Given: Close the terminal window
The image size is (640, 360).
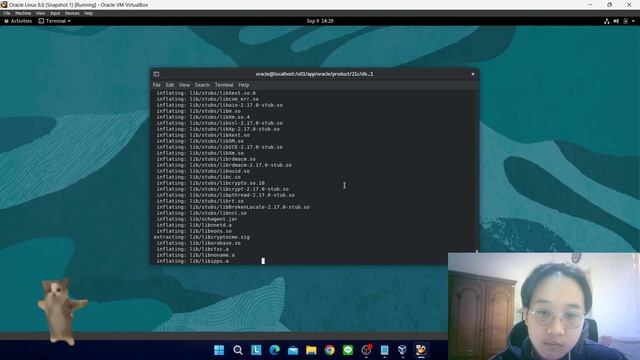Looking at the screenshot, I should coord(473,74).
